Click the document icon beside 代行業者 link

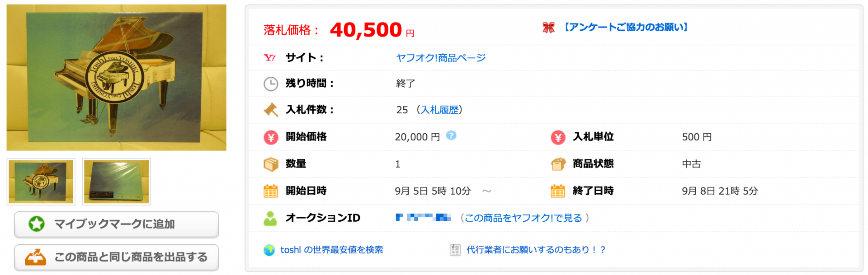tap(455, 250)
